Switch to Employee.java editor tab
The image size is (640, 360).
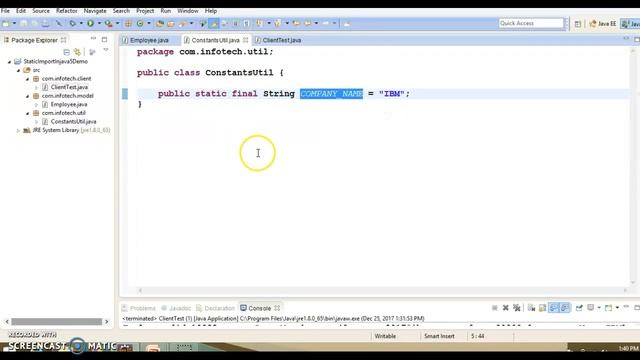149,40
